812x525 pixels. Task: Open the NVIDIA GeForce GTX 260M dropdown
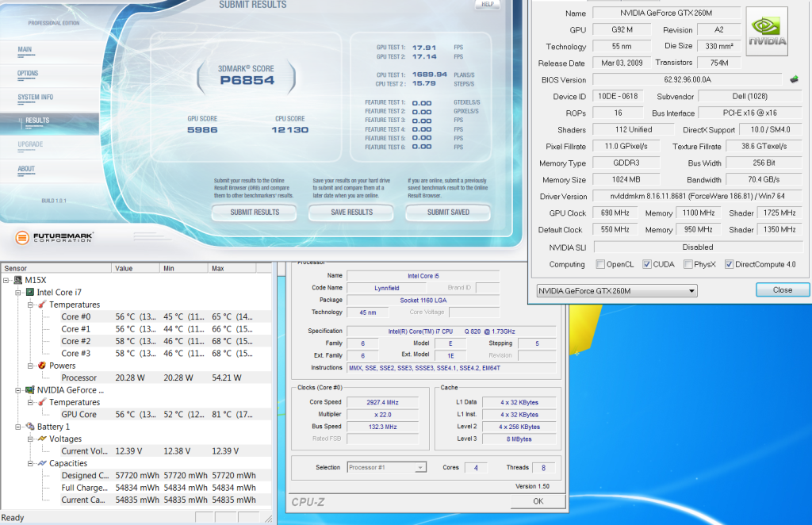pyautogui.click(x=617, y=291)
